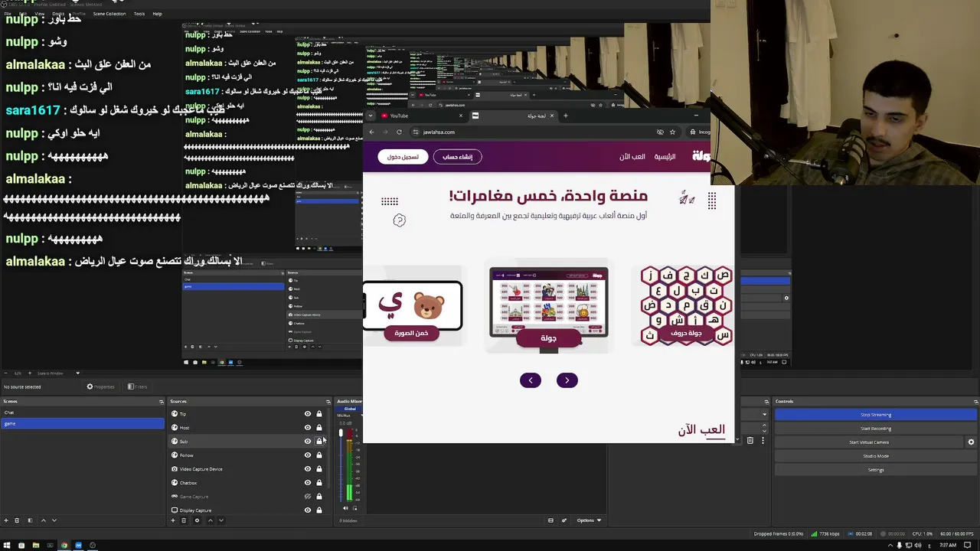Image resolution: width=980 pixels, height=551 pixels.
Task: Open the Help menu in OBS
Action: [x=157, y=14]
